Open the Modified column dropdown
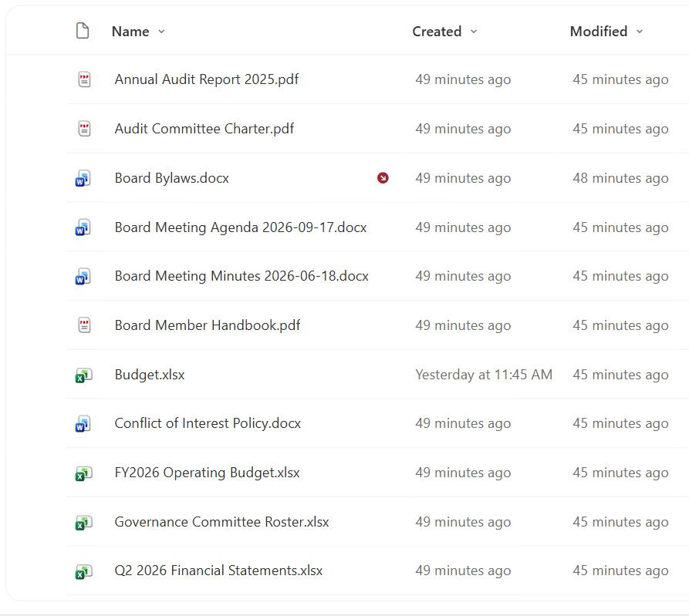The width and height of the screenshot is (689, 616). 640,31
